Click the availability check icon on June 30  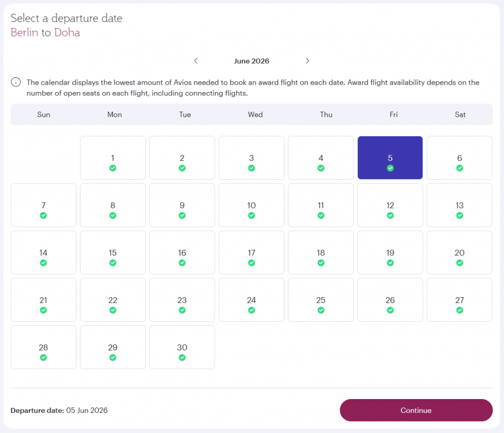coord(182,358)
